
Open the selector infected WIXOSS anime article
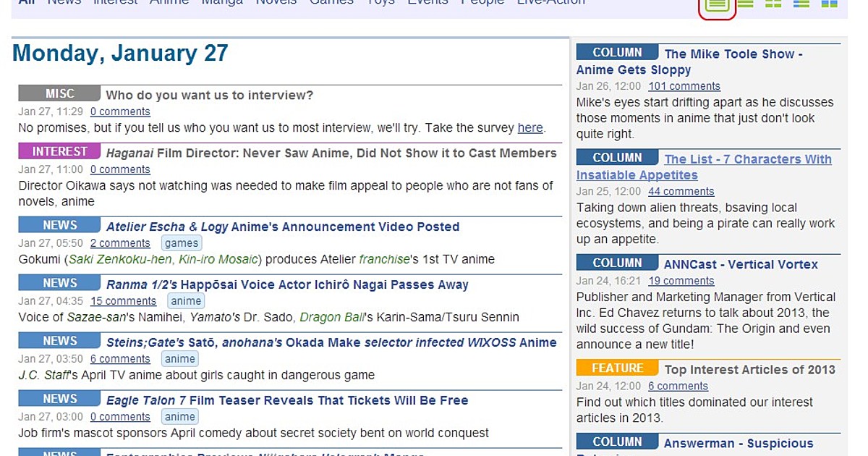331,342
